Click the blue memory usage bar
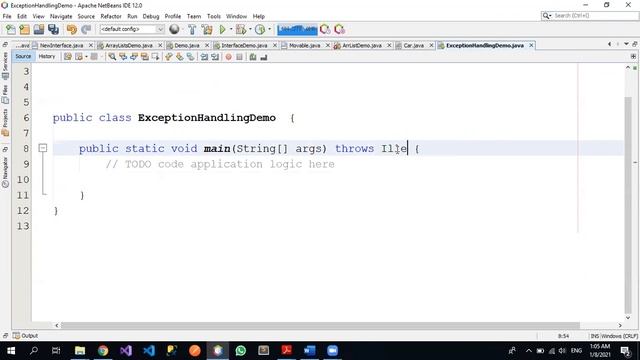The image size is (640, 360). (x=297, y=29)
